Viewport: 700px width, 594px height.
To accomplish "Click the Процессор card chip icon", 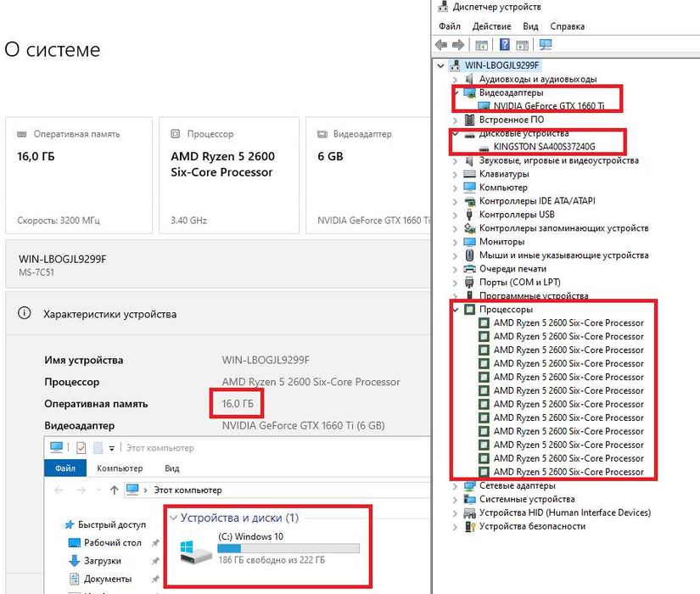I will coord(176,133).
